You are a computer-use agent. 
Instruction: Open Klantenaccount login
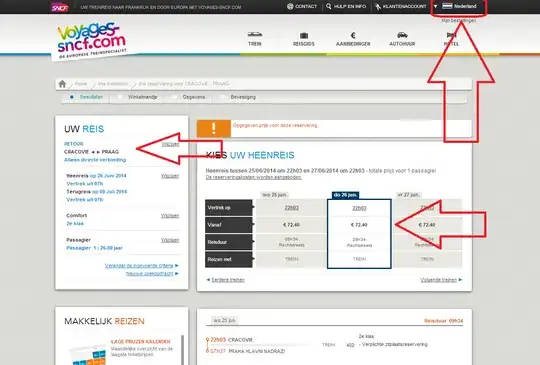tap(401, 6)
